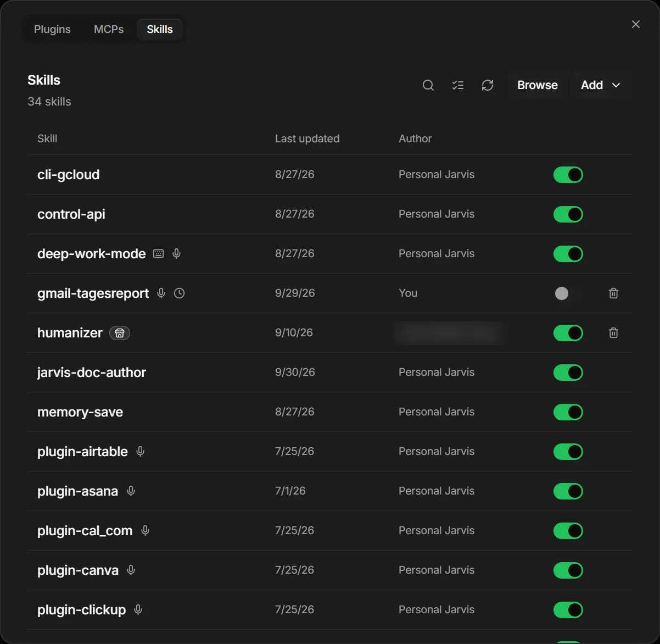Turn off the humanizer toggle
The image size is (660, 644).
(x=568, y=333)
